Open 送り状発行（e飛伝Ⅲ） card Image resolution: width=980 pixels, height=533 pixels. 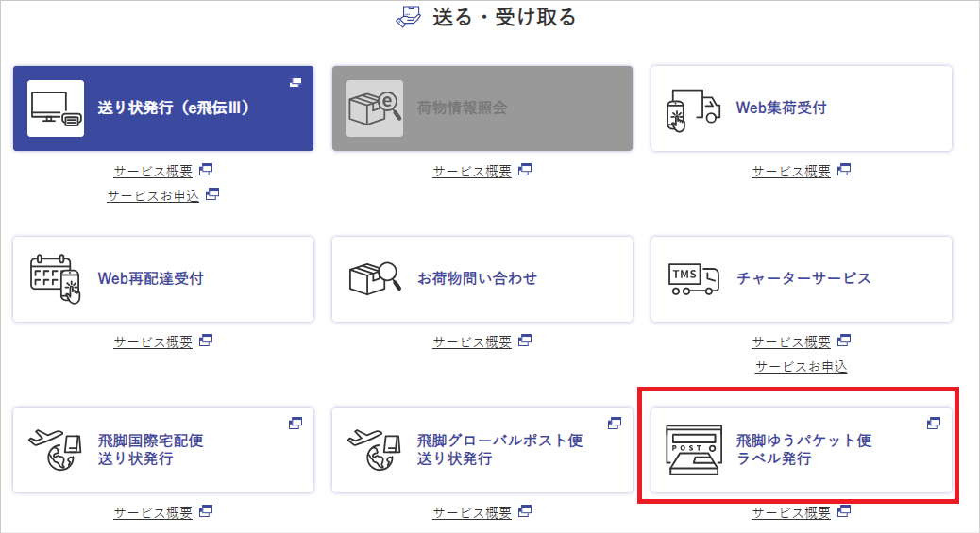click(x=163, y=108)
